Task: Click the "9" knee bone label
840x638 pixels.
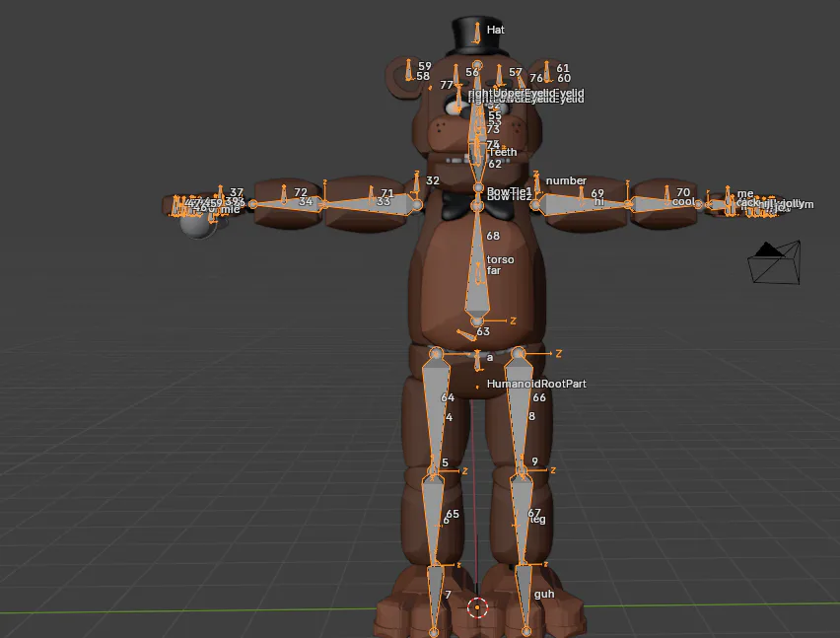Action: click(534, 461)
